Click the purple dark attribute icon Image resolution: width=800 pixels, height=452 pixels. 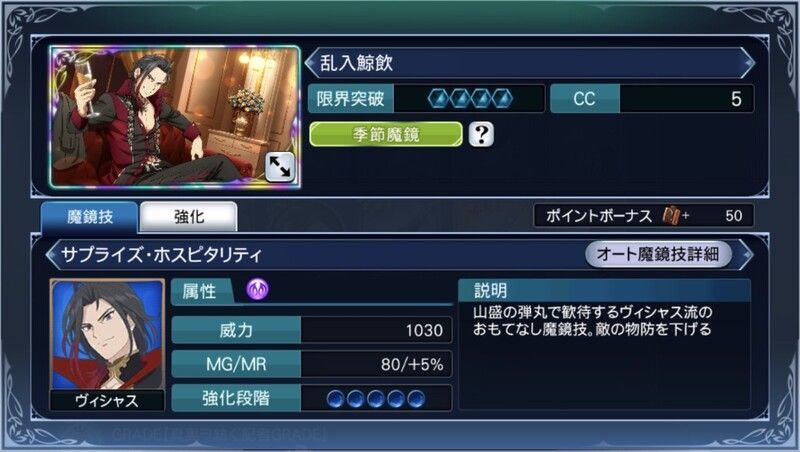coord(257,289)
